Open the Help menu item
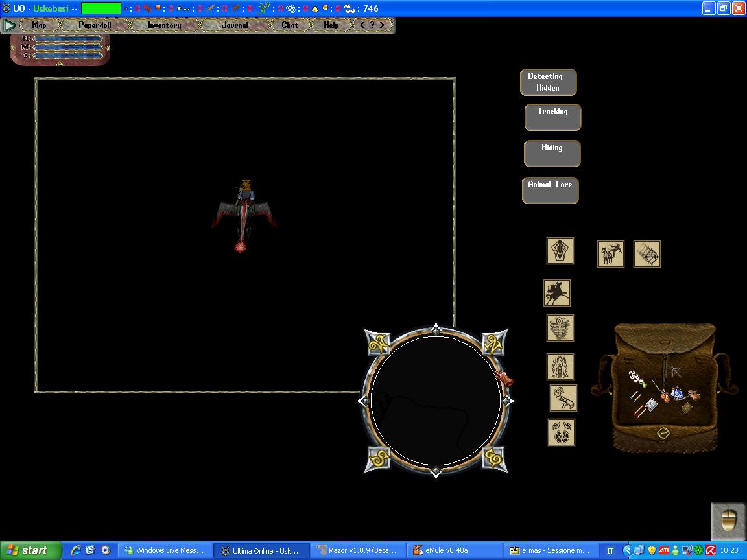Image resolution: width=747 pixels, height=560 pixels. [331, 25]
